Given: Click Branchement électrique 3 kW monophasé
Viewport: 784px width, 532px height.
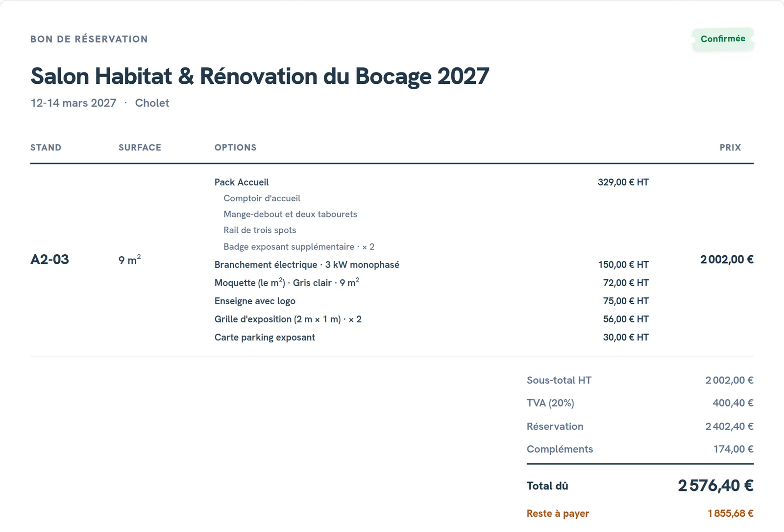Looking at the screenshot, I should (x=307, y=265).
